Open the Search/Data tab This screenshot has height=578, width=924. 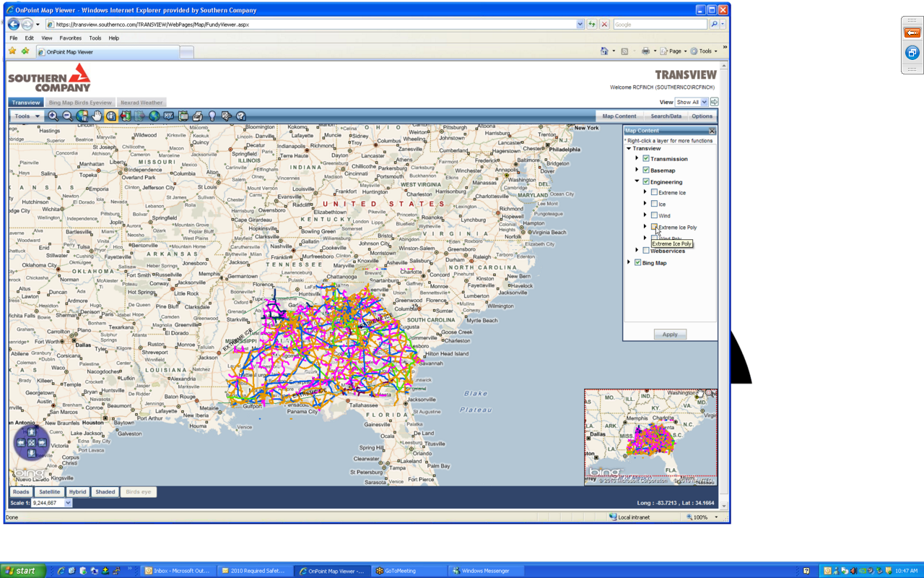(x=666, y=116)
